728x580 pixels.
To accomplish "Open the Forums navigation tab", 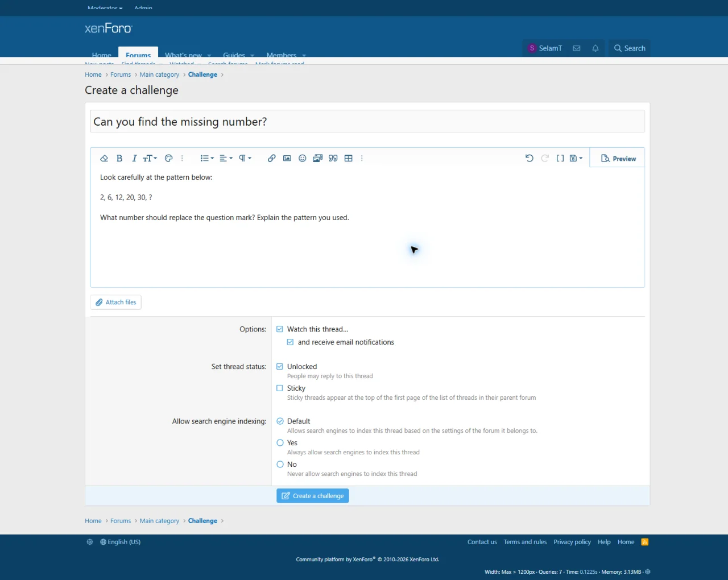I will tap(138, 53).
